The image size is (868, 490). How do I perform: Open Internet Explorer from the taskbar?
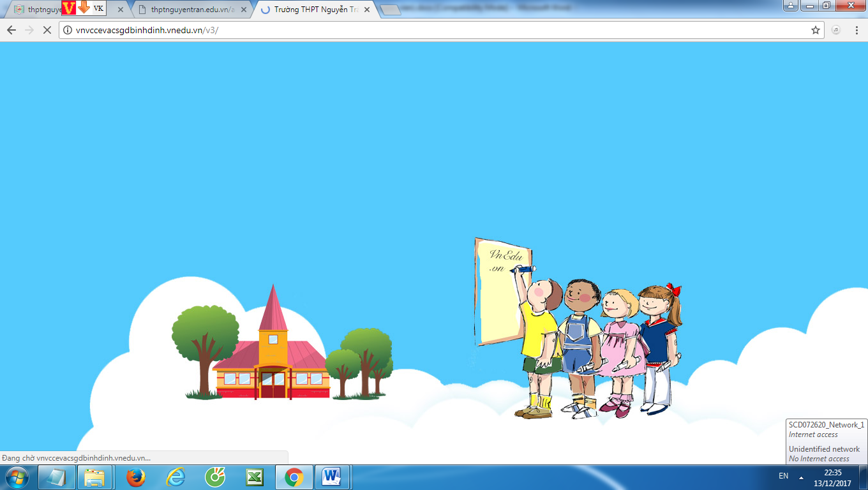pyautogui.click(x=175, y=477)
